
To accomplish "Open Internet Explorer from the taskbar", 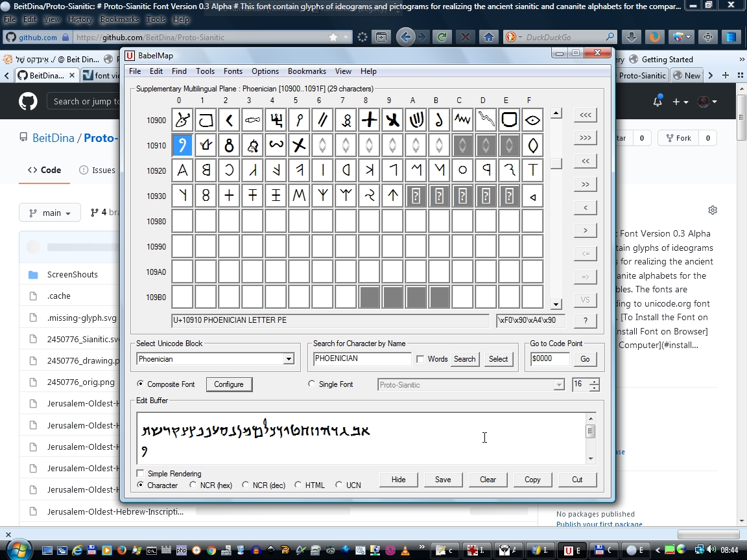I will tap(77, 550).
